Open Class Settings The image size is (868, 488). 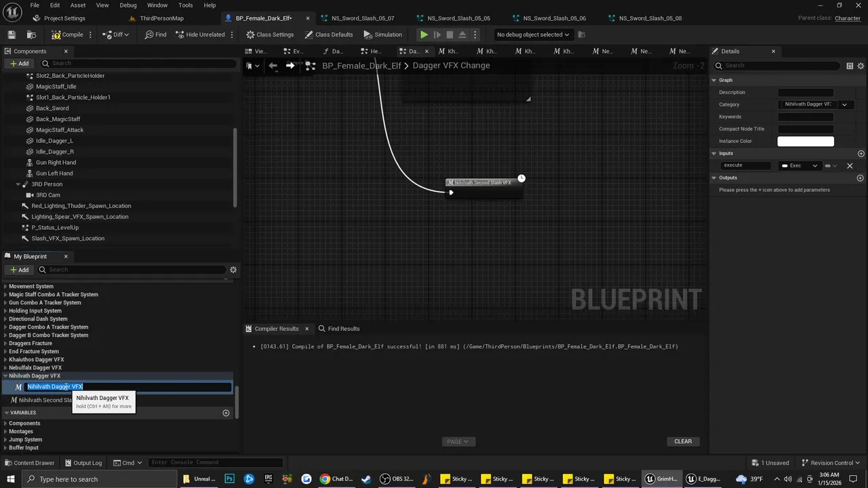tap(270, 35)
